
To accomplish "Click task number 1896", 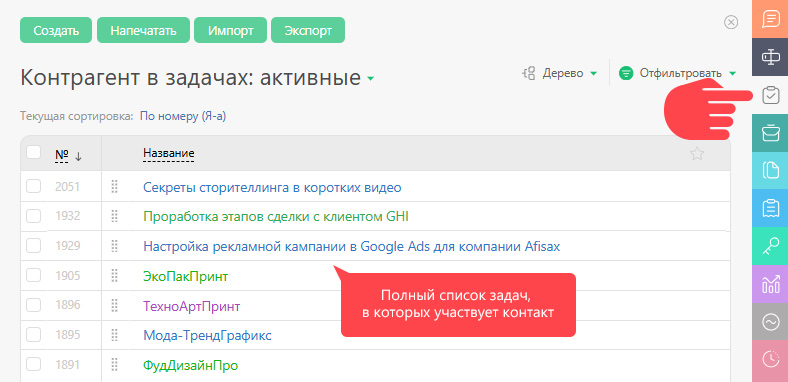I will [67, 306].
